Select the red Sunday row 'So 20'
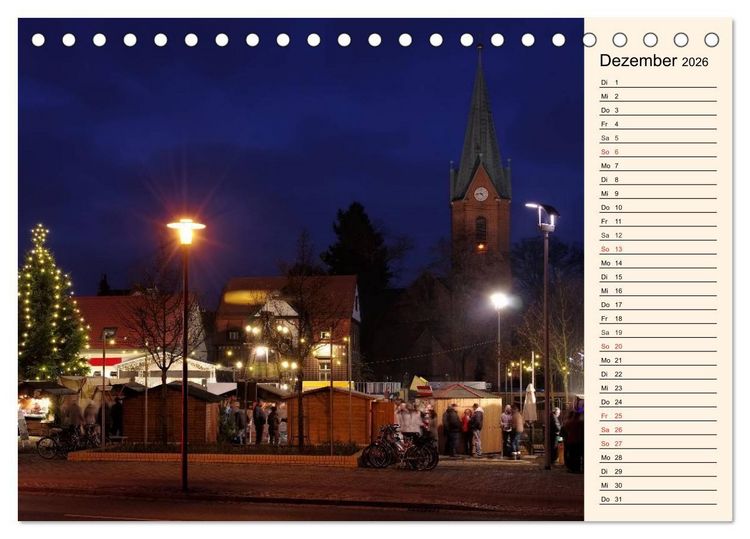Image resolution: width=750 pixels, height=539 pixels. pyautogui.click(x=658, y=346)
